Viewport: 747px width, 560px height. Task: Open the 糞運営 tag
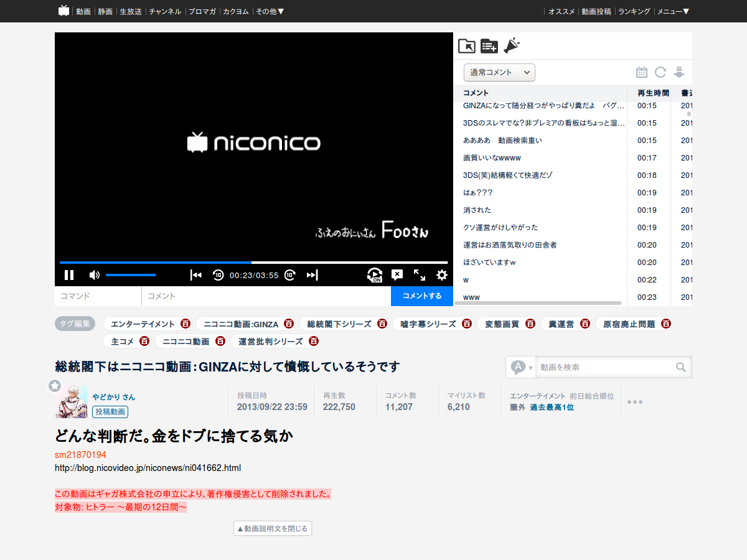pos(561,324)
